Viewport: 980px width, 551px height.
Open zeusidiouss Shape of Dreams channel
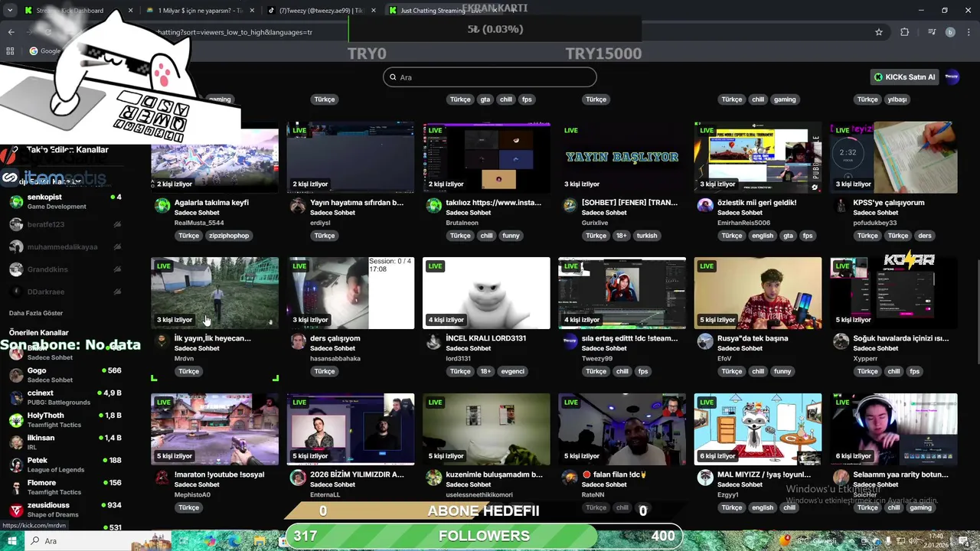click(65, 510)
